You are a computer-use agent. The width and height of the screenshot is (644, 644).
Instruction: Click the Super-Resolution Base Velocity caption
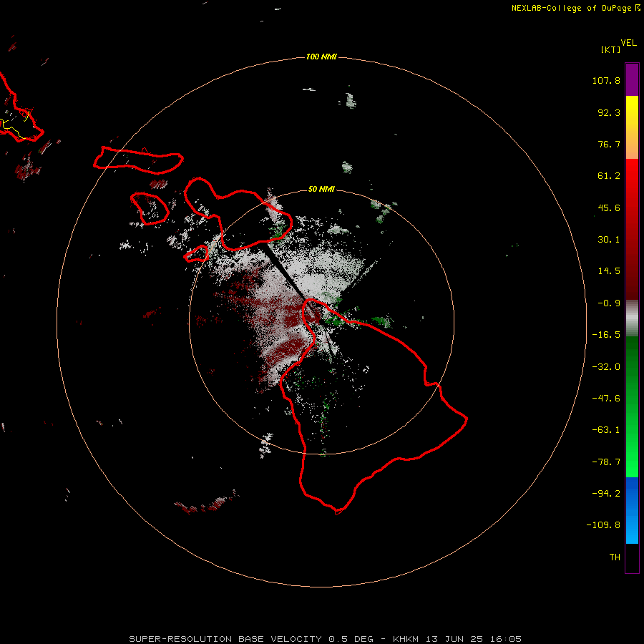coord(326,639)
